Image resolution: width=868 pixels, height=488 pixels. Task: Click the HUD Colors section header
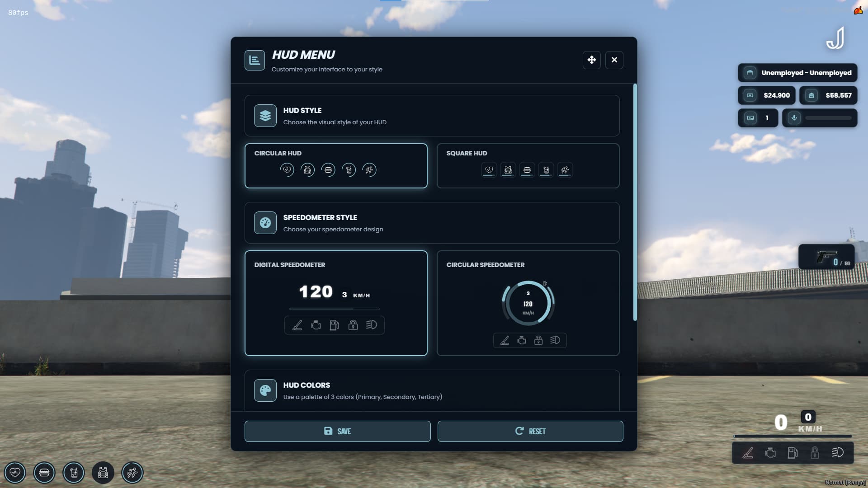tap(432, 390)
